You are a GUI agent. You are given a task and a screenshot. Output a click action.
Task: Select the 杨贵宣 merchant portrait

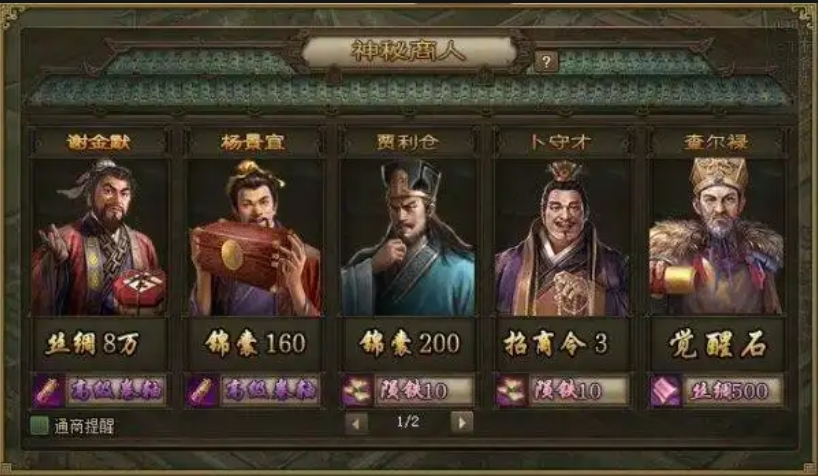coord(254,237)
